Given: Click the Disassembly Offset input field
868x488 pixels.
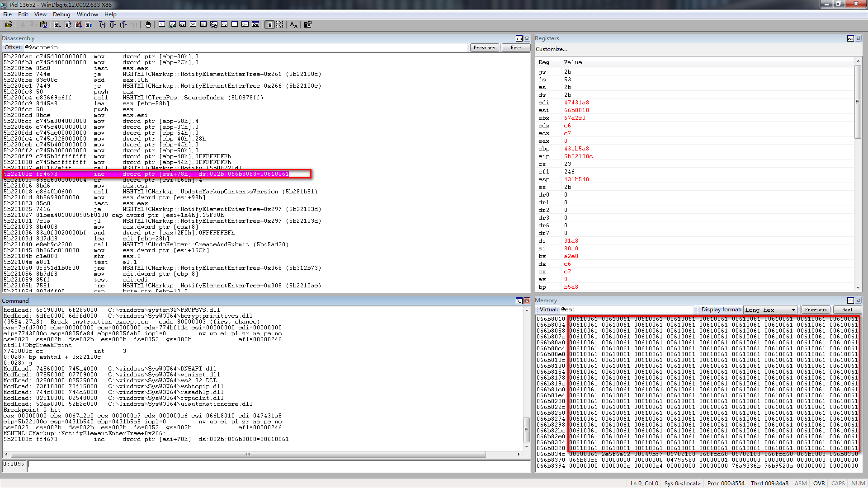Looking at the screenshot, I should click(245, 47).
